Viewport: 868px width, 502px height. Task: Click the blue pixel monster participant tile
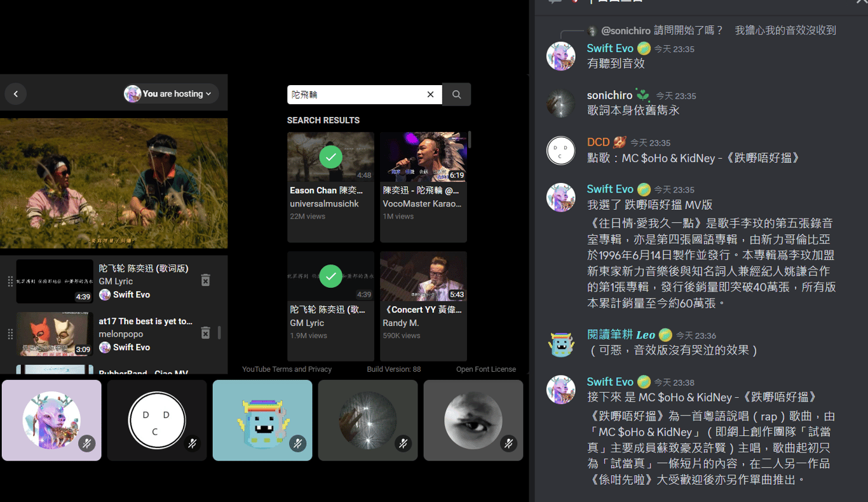click(x=262, y=420)
